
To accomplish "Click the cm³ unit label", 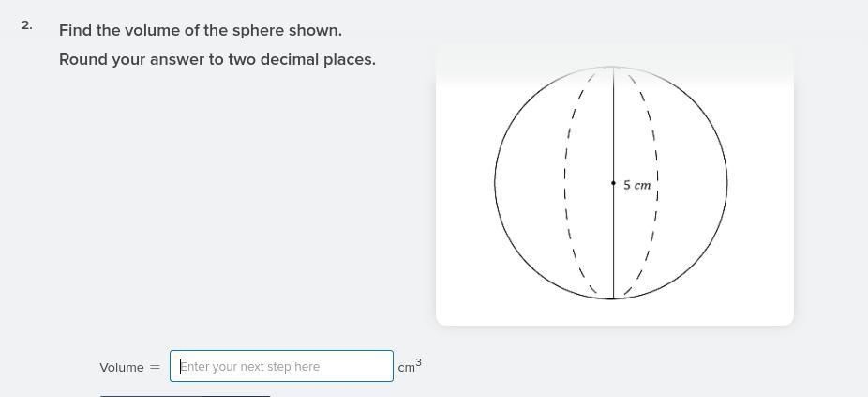I will pyautogui.click(x=409, y=367).
